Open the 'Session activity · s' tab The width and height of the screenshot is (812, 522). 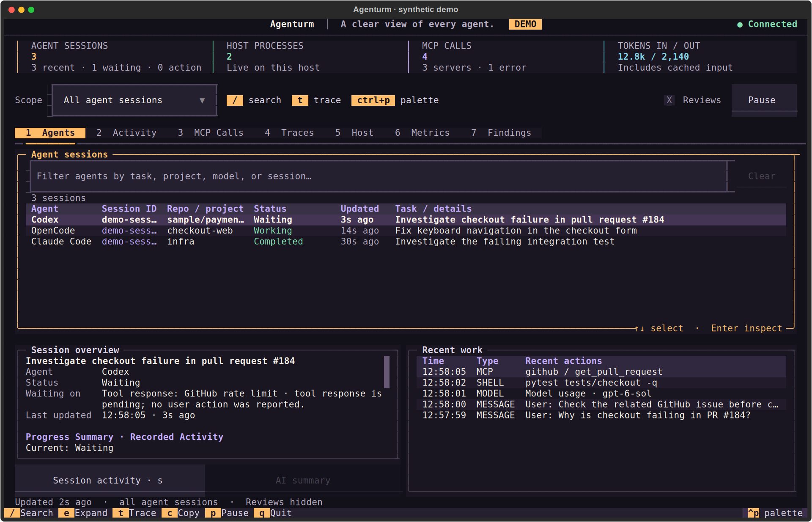pyautogui.click(x=110, y=481)
